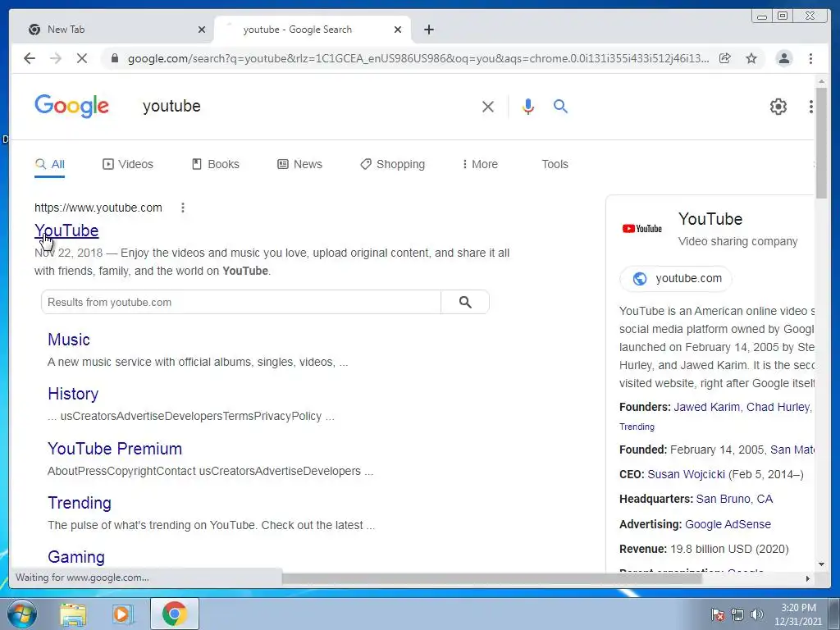Launch Windows Media Player from taskbar
840x630 pixels.
pyautogui.click(x=123, y=614)
